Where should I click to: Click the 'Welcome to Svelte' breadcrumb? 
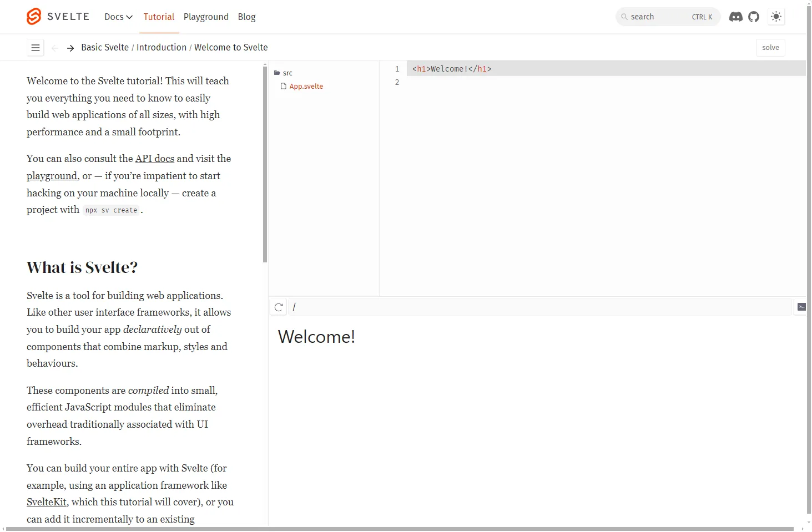(231, 48)
